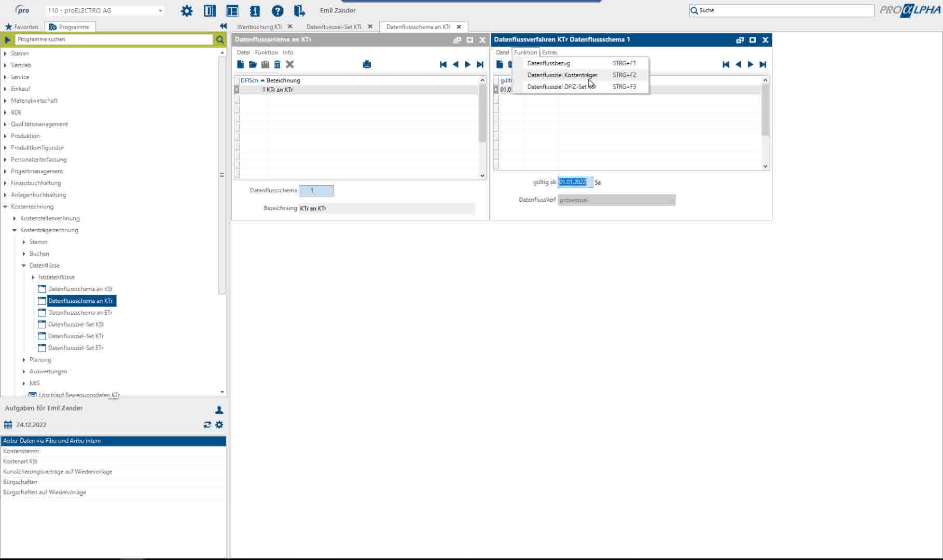Jump to last record in Datenflussverfahren window
The height and width of the screenshot is (560, 943).
[763, 64]
